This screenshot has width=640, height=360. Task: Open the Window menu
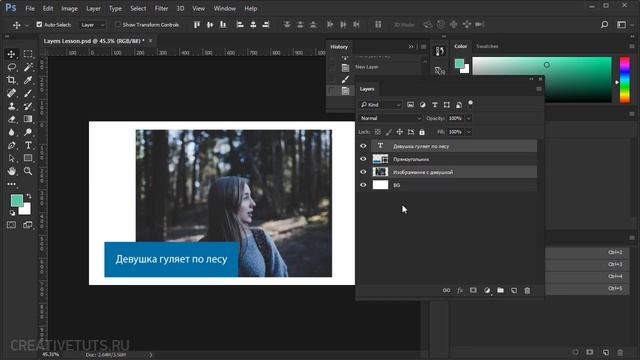click(x=224, y=8)
